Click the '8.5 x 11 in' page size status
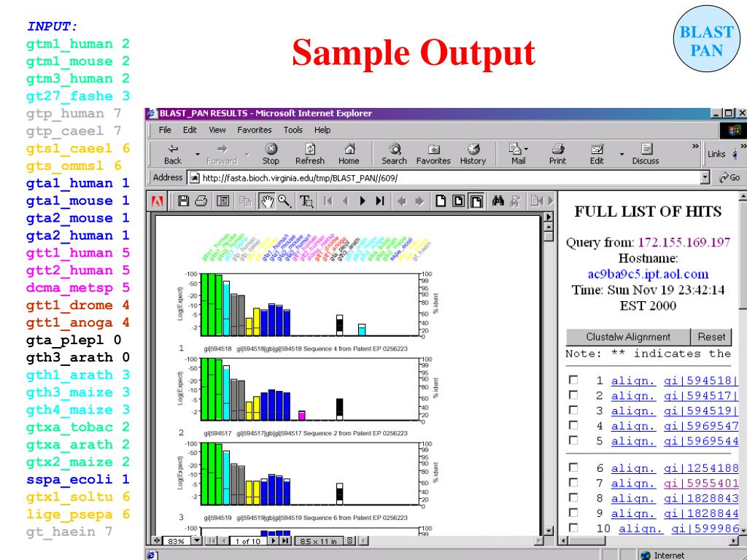Screen dimensions: 747x560 (x=319, y=541)
